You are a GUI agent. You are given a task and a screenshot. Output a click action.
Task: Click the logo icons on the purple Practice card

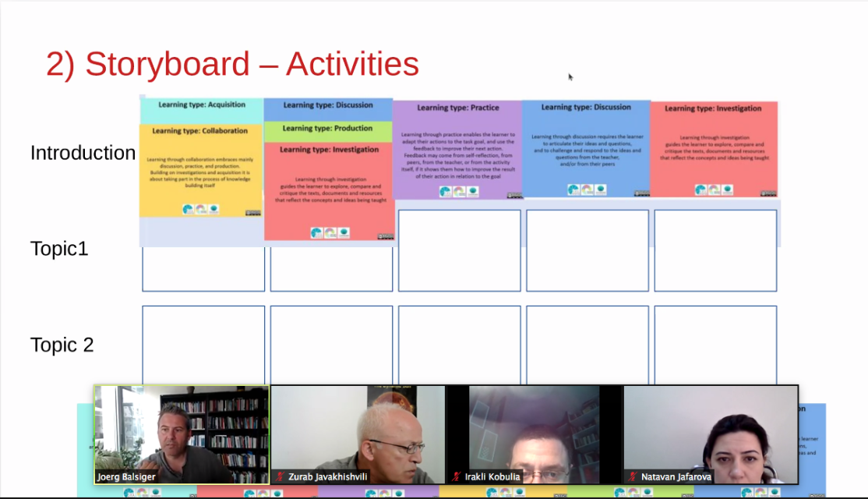coord(458,191)
